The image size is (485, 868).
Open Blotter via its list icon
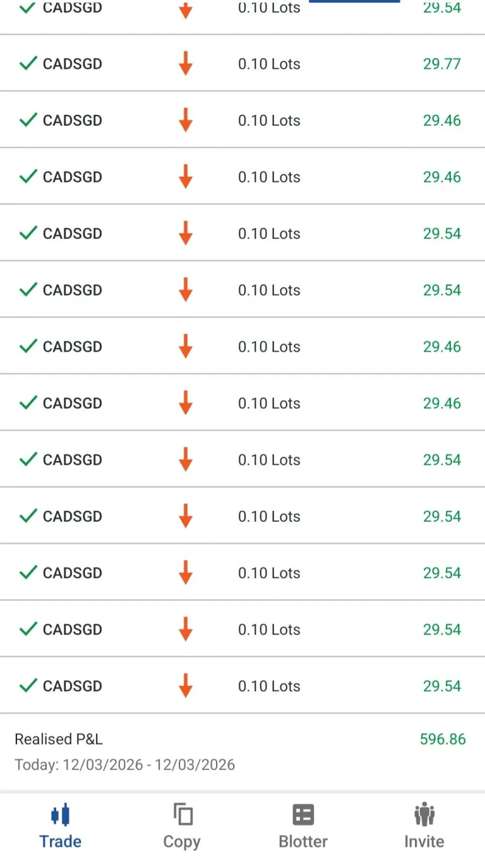[303, 815]
